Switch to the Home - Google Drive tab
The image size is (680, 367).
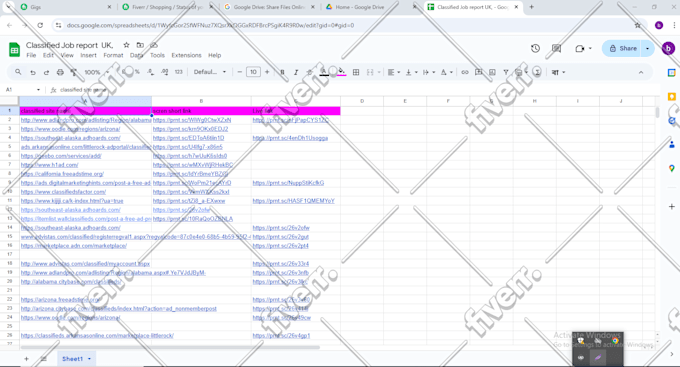click(360, 7)
